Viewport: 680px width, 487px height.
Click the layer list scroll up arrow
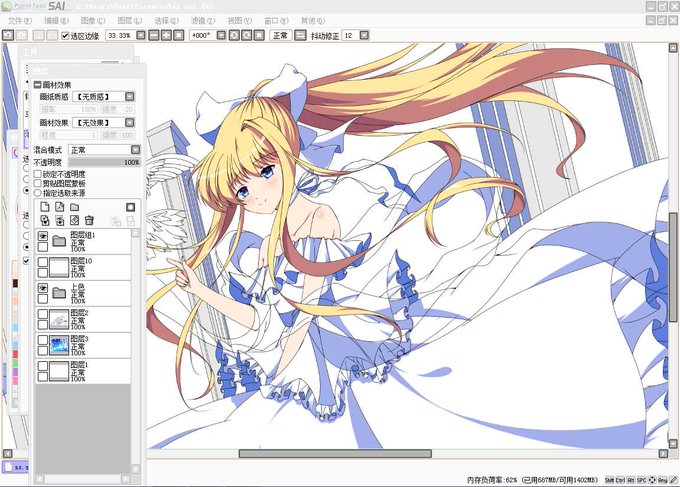click(136, 233)
